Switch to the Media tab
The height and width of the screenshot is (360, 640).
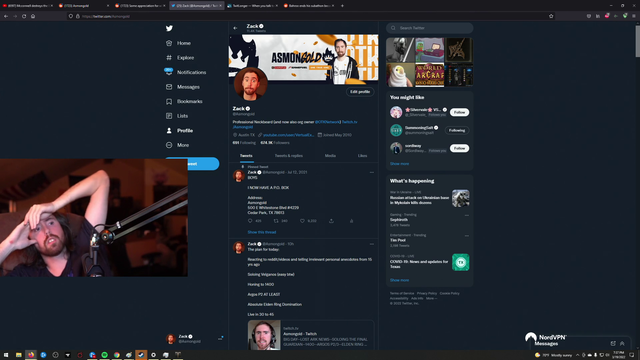(330, 156)
